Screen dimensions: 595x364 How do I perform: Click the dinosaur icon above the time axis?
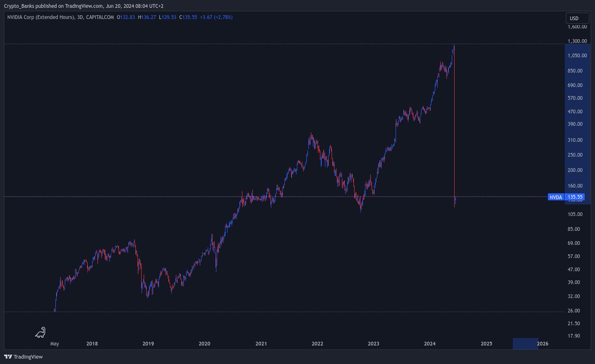click(41, 332)
